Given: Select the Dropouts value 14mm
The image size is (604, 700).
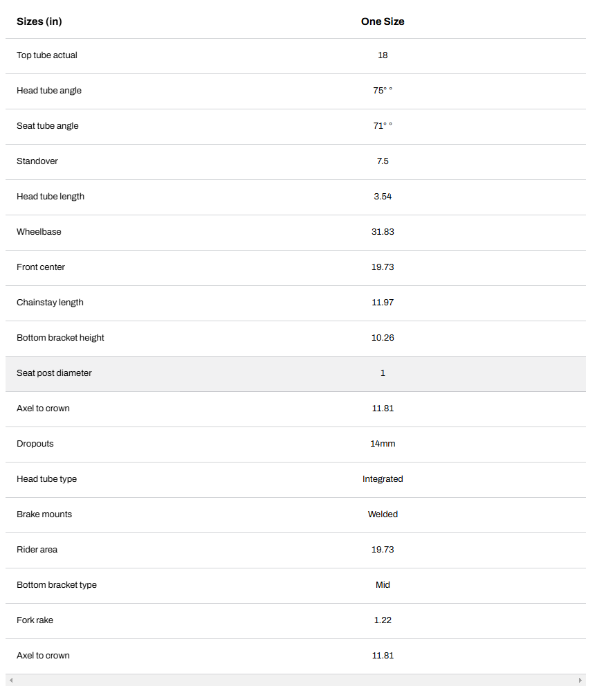Looking at the screenshot, I should pos(383,444).
